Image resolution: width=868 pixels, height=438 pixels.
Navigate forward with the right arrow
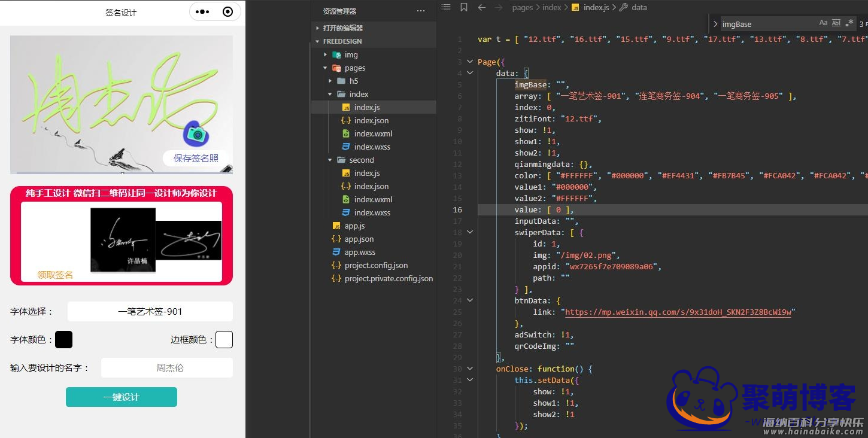coord(499,7)
